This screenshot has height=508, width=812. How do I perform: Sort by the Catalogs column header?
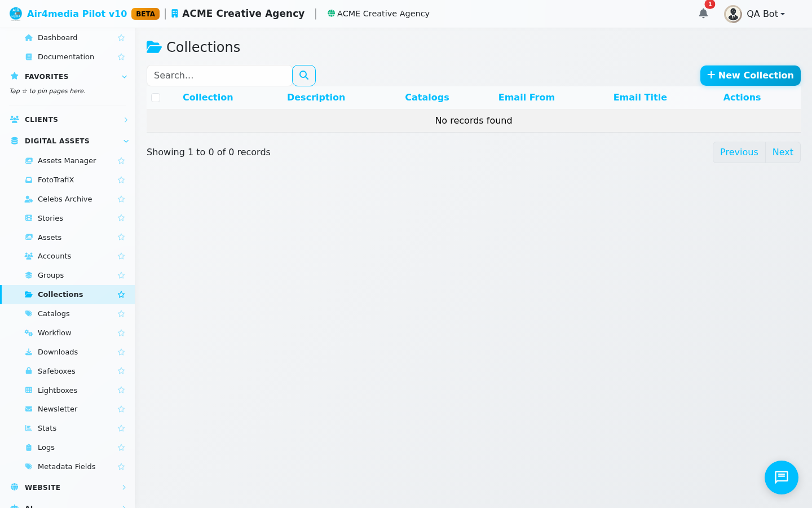(x=427, y=98)
